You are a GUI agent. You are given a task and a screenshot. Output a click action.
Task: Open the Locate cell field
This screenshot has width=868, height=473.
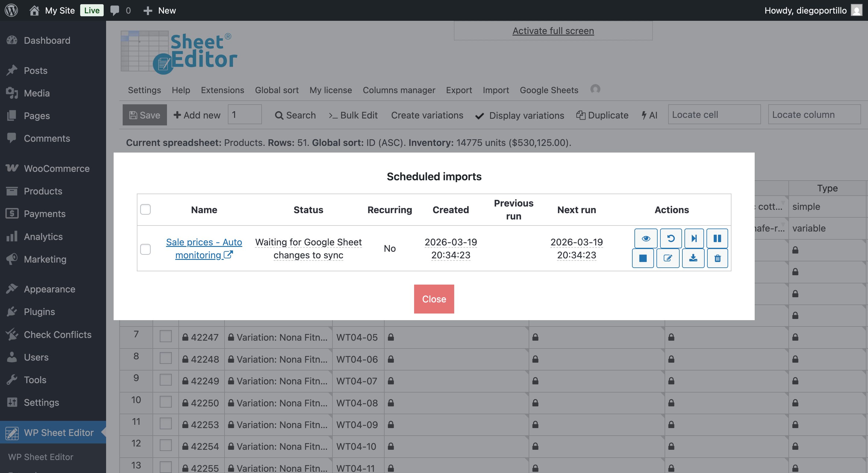pos(714,115)
